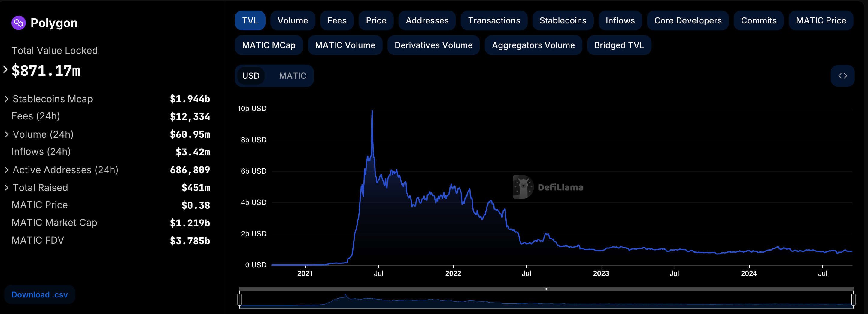This screenshot has height=314, width=868.
Task: Click the $12,334 fees value
Action: point(190,117)
